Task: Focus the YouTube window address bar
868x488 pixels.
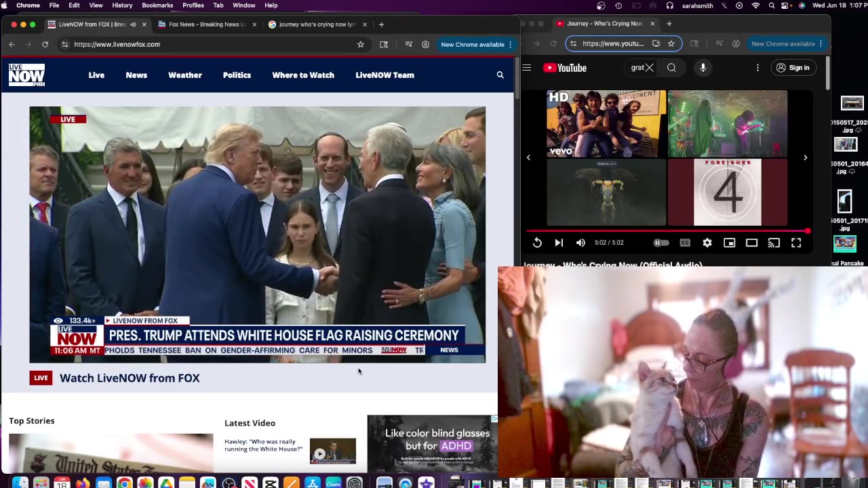Action: tap(623, 43)
